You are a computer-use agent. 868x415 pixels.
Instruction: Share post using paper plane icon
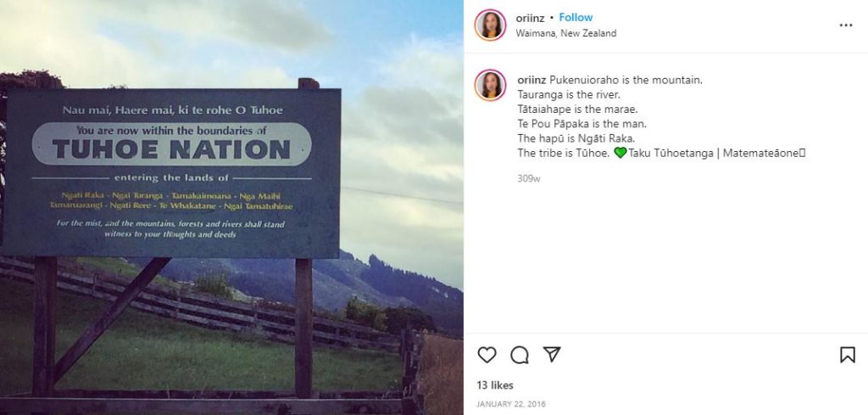point(552,355)
